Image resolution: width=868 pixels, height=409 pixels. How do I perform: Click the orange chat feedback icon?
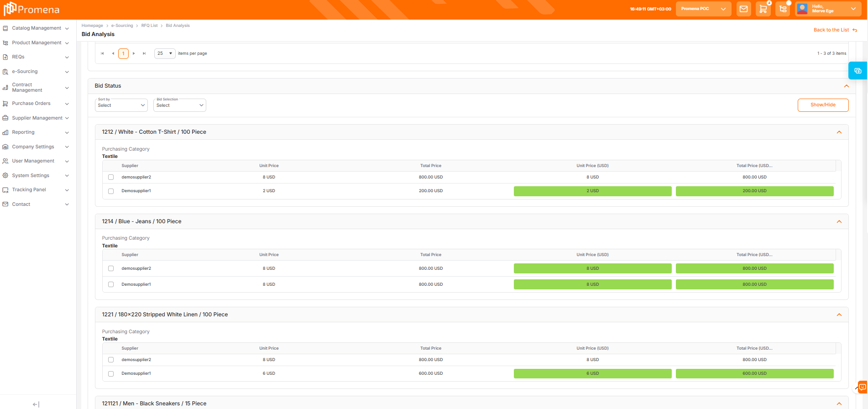click(862, 387)
